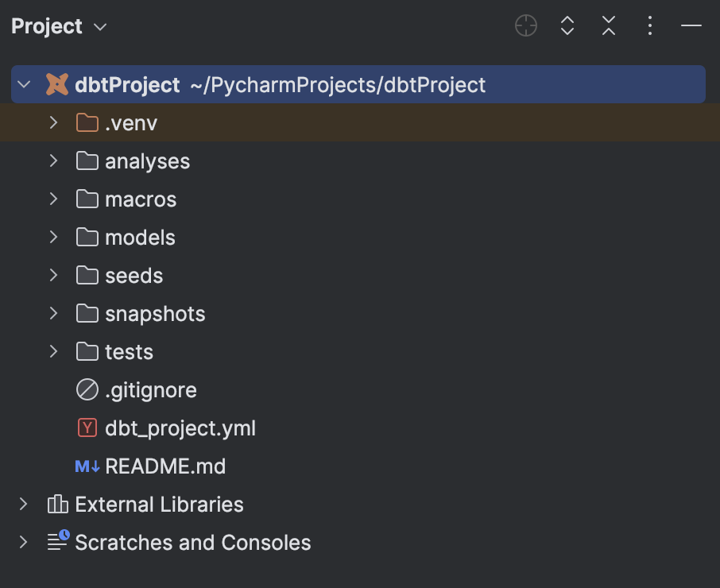
Task: Click the Scratches and Consoles icon
Action: (57, 542)
